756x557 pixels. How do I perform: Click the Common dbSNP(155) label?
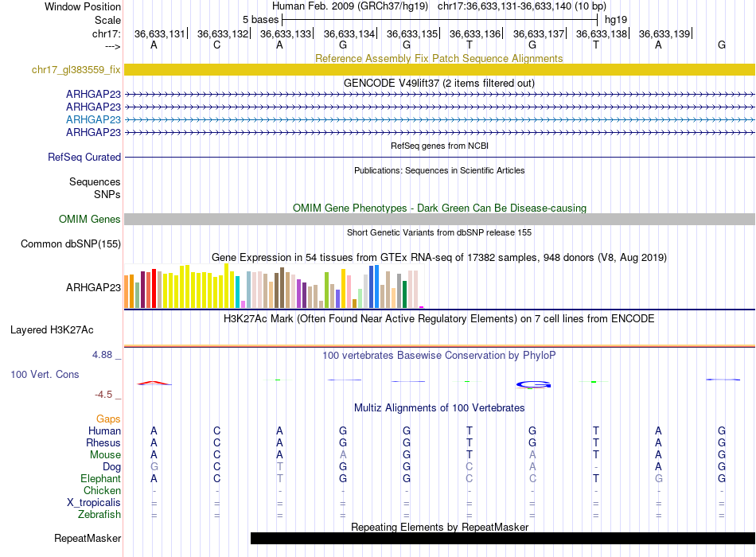tap(70, 243)
